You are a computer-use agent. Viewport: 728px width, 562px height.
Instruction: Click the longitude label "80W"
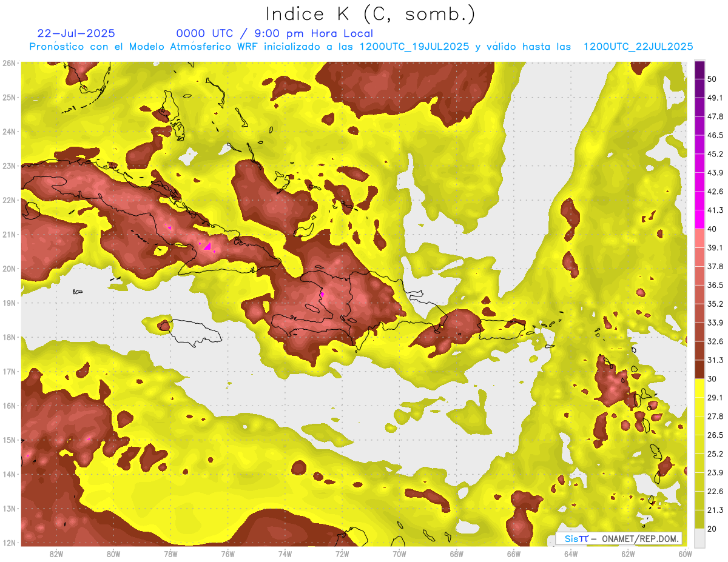tap(113, 554)
